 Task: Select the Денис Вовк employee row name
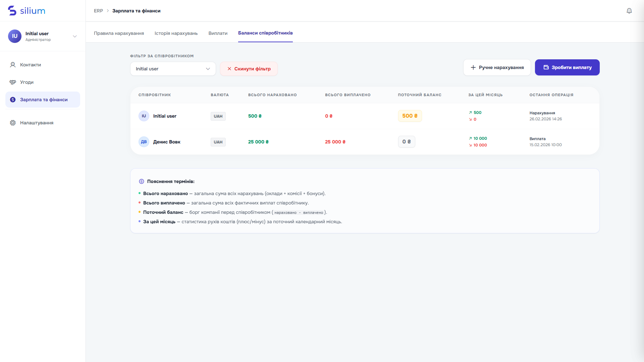coord(167,142)
